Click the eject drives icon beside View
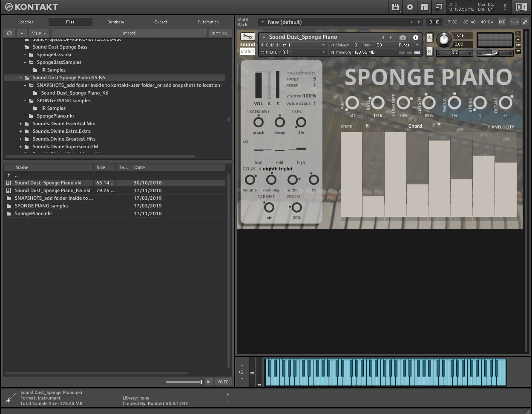This screenshot has width=532, height=414. click(x=22, y=33)
